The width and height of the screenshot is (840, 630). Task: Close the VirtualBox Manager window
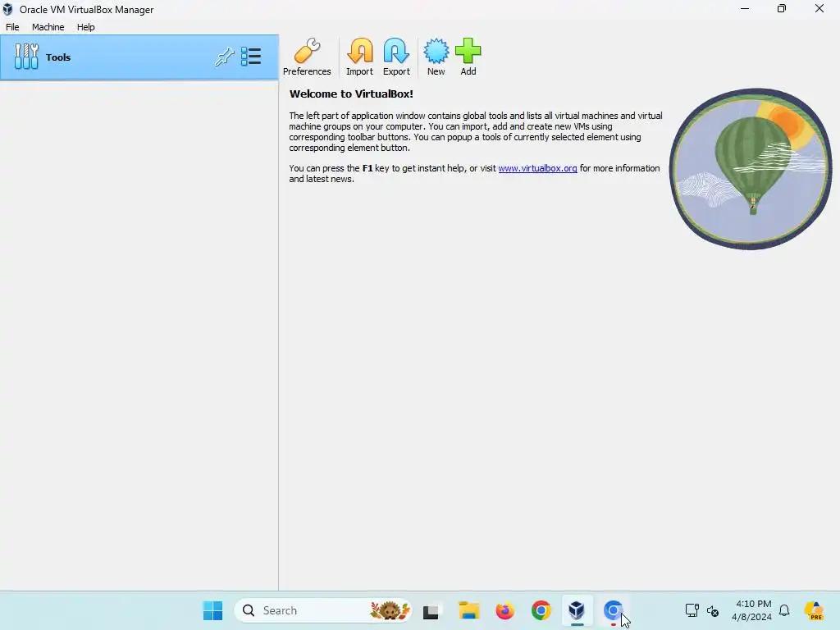[x=819, y=8]
